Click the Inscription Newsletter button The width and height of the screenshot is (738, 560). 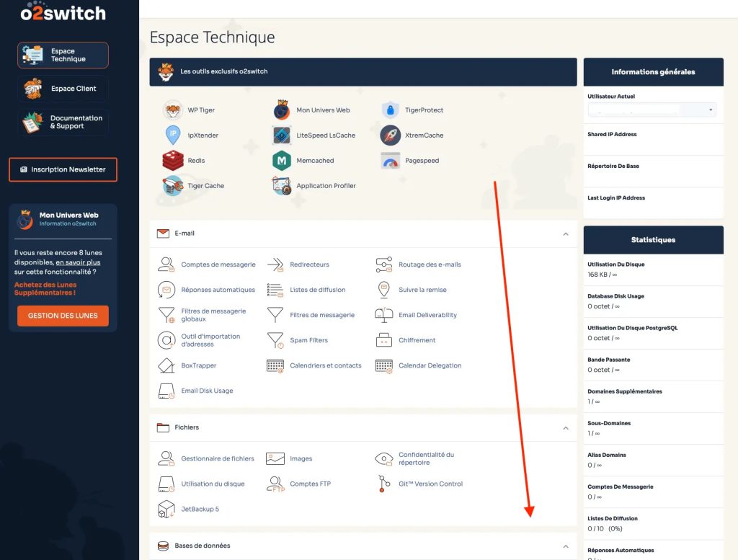[63, 169]
